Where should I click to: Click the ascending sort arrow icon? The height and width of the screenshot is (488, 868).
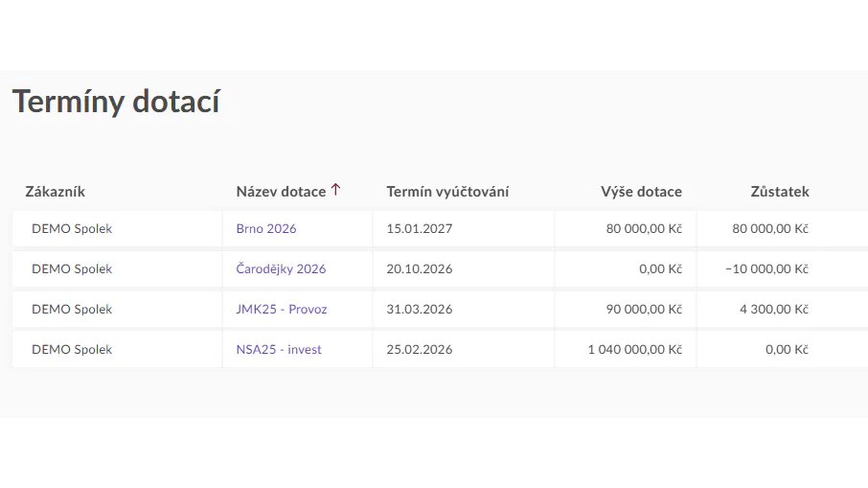335,190
